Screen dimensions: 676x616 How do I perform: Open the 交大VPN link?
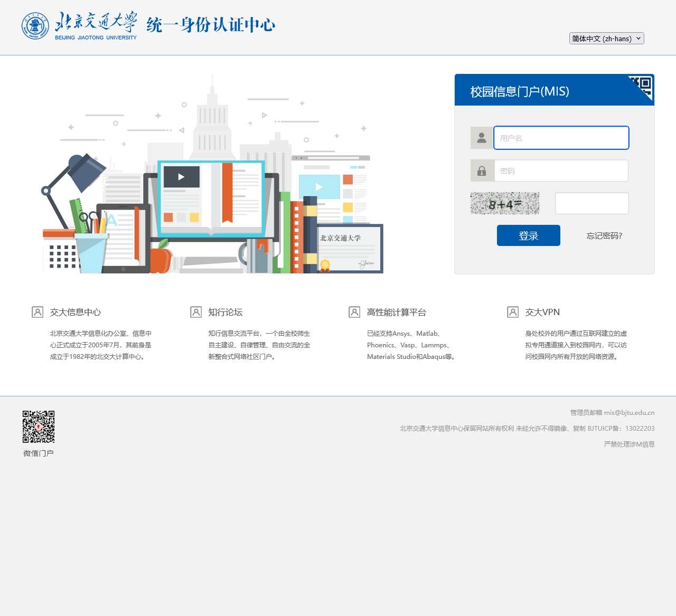(x=542, y=312)
